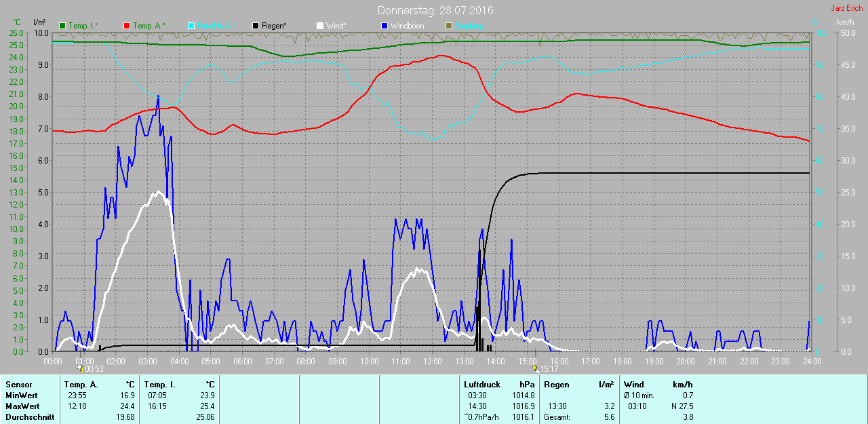Click the total rain value 5.6
Image resolution: width=868 pixels, height=424 pixels.
pos(608,417)
